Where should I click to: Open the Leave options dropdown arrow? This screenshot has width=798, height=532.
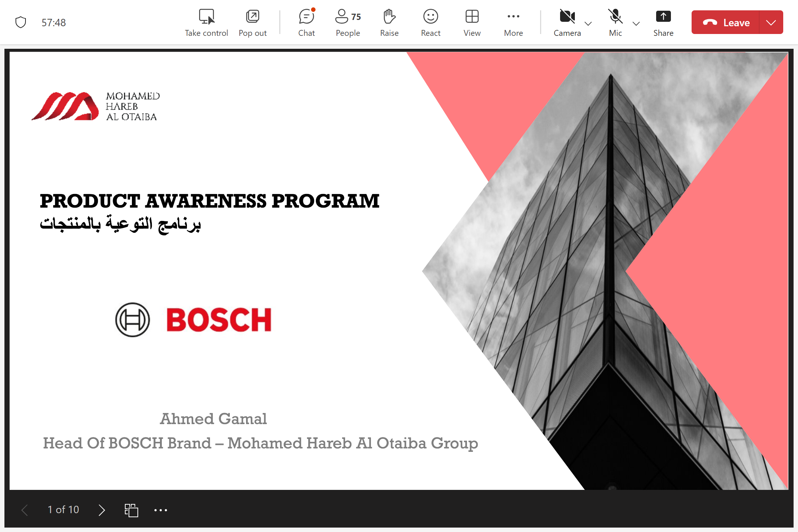(771, 23)
